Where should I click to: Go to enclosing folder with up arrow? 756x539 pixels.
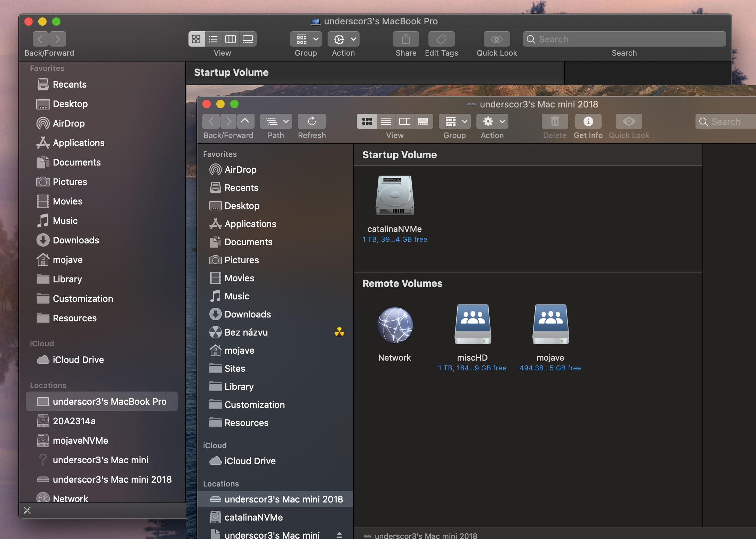pos(245,121)
